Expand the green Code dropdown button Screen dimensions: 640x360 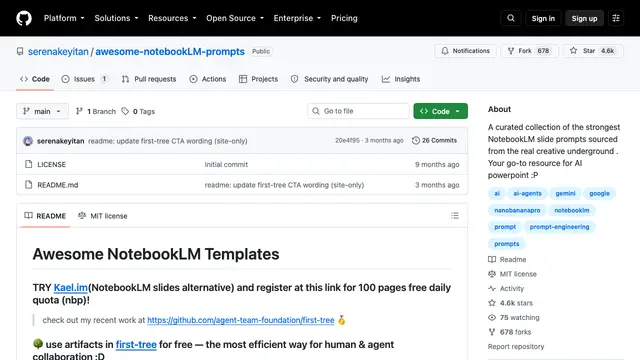coord(440,111)
